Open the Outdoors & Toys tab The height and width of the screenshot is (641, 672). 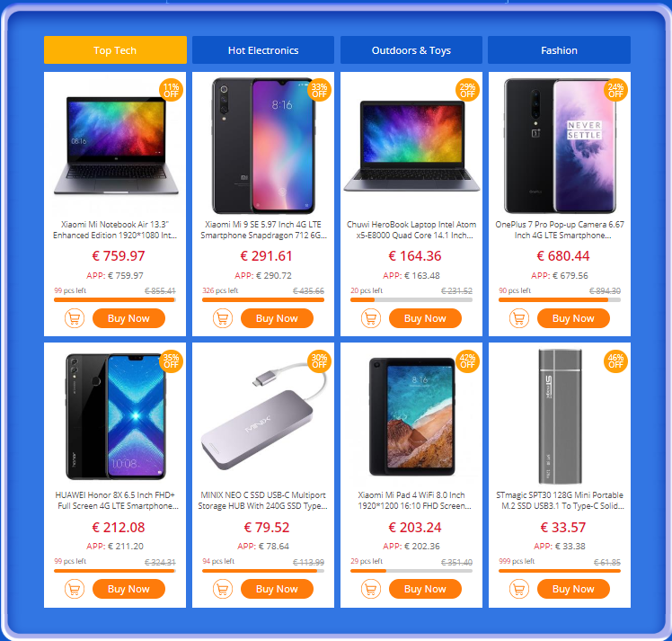[411, 50]
